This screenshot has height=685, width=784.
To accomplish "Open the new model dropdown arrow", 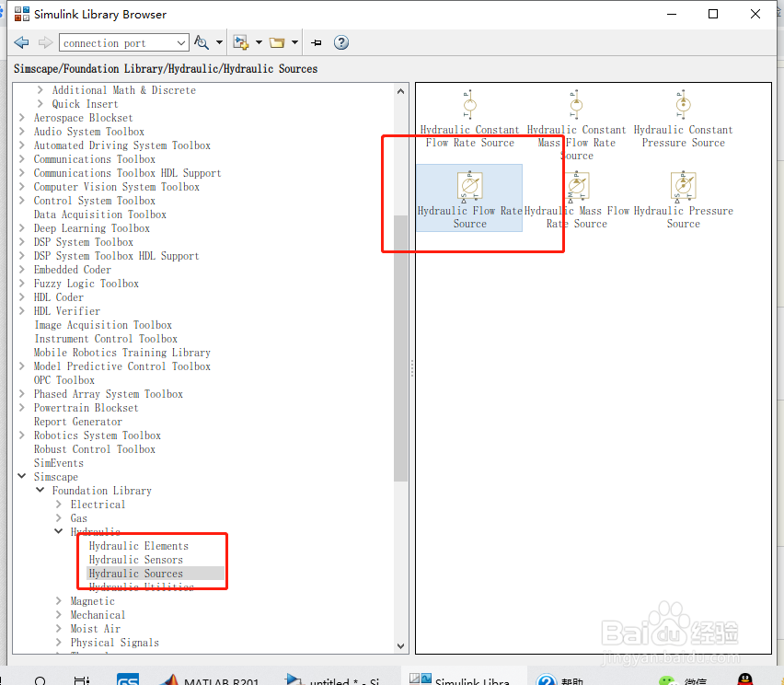I will pyautogui.click(x=259, y=42).
